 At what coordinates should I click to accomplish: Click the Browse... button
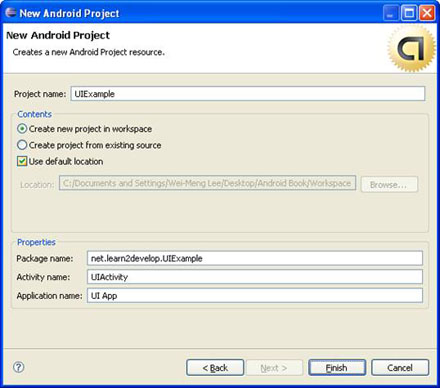389,184
